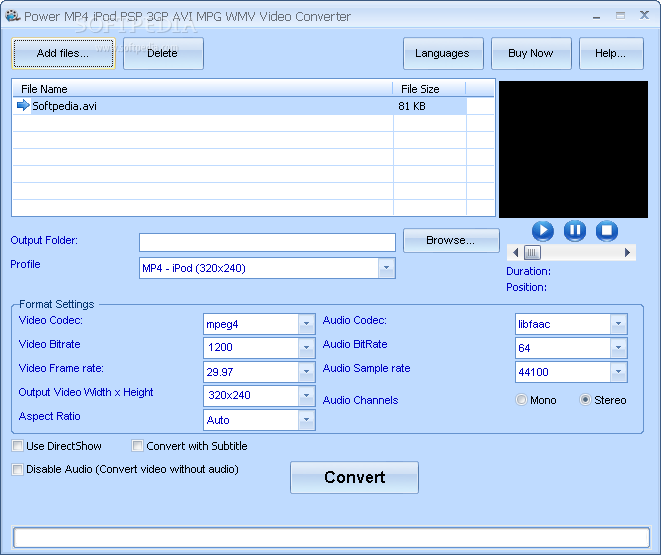Open the Video Frame rate dropdown
This screenshot has height=555, width=661.
tap(306, 372)
